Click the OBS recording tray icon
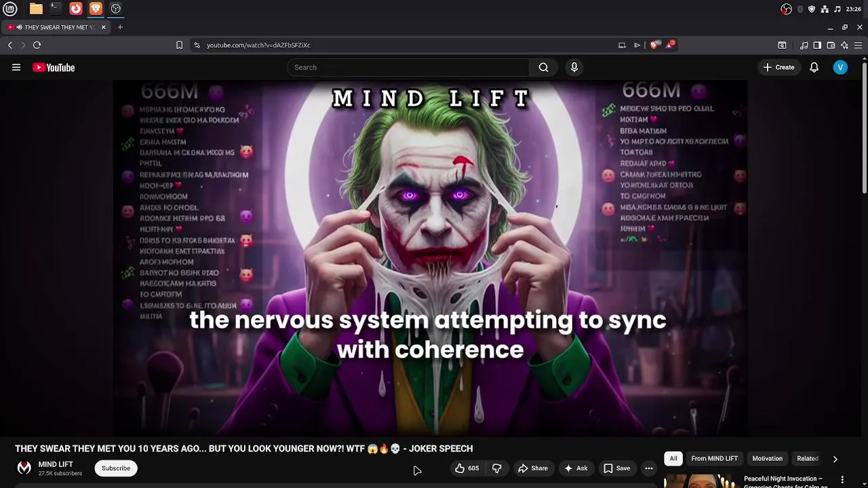The height and width of the screenshot is (488, 868). 786,9
